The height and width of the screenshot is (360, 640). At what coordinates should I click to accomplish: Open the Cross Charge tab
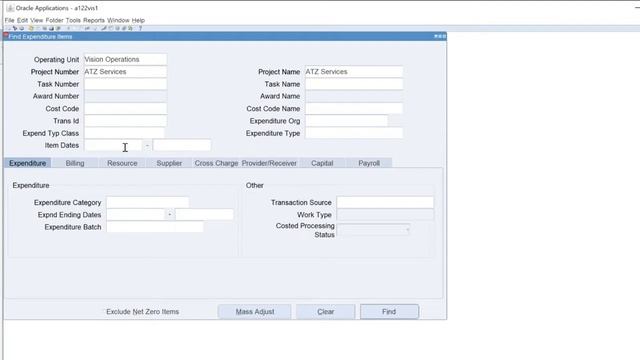pos(216,163)
